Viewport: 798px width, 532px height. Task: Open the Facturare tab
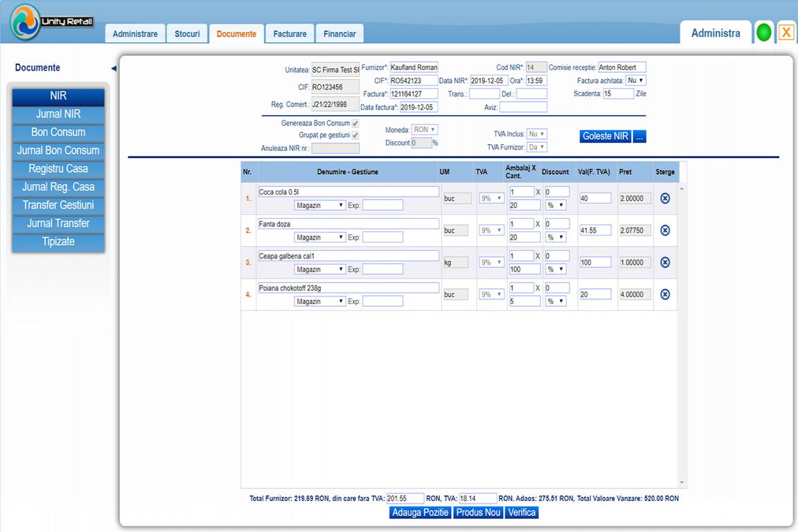(x=290, y=34)
